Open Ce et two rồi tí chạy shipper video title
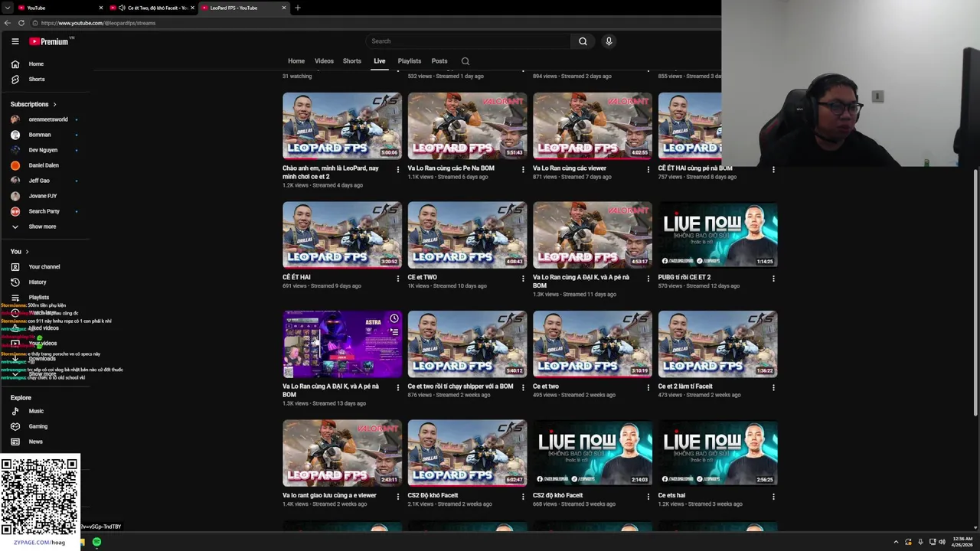The height and width of the screenshot is (551, 980). 460,386
